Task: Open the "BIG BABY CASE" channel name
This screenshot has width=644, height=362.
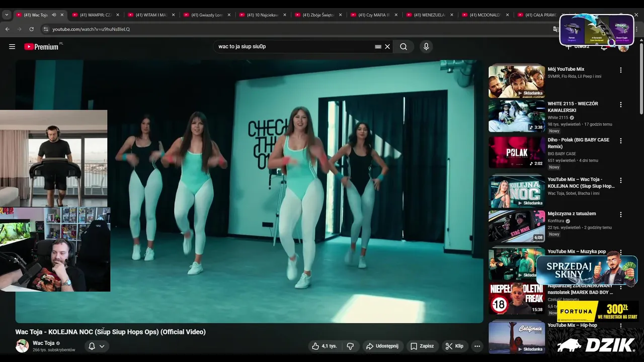Action: (562, 154)
